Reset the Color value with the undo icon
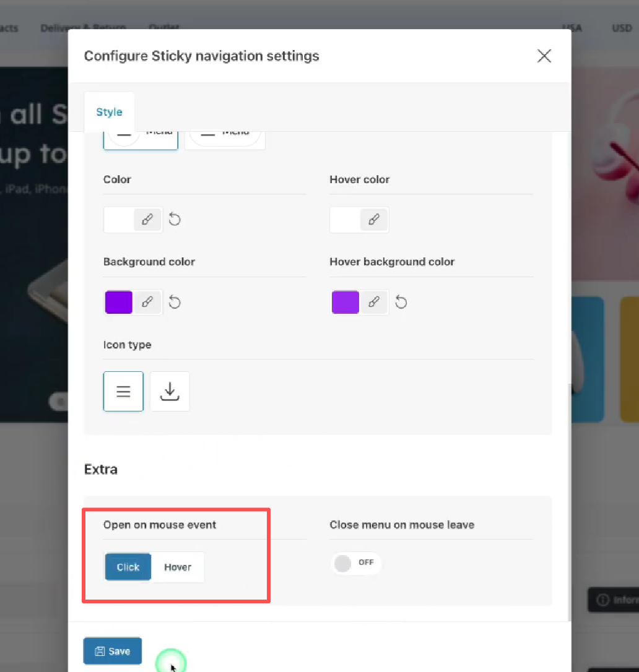This screenshot has width=639, height=672. [x=175, y=220]
